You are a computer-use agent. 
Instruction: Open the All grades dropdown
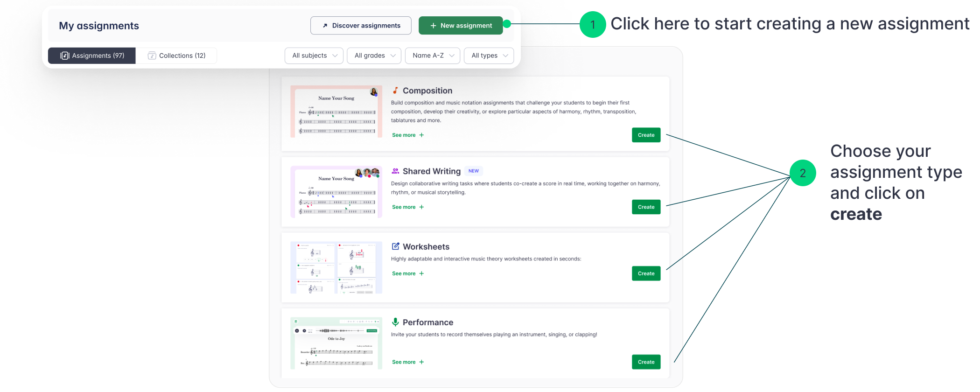click(x=374, y=56)
